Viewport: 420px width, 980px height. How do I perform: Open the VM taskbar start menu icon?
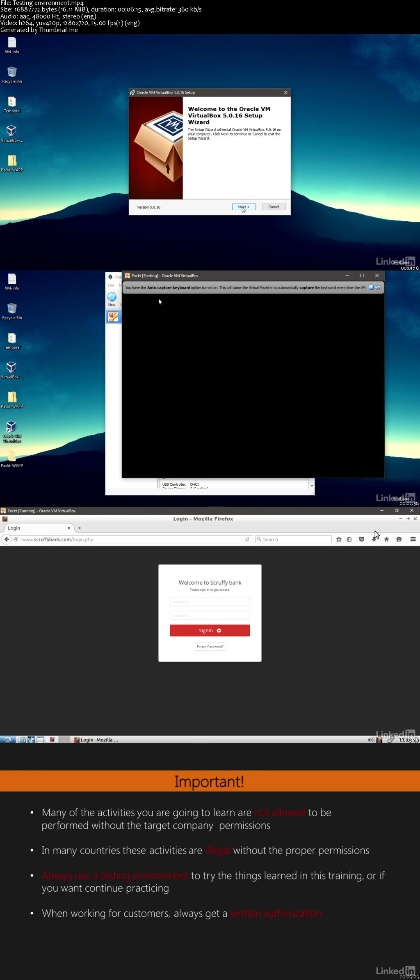coord(7,739)
